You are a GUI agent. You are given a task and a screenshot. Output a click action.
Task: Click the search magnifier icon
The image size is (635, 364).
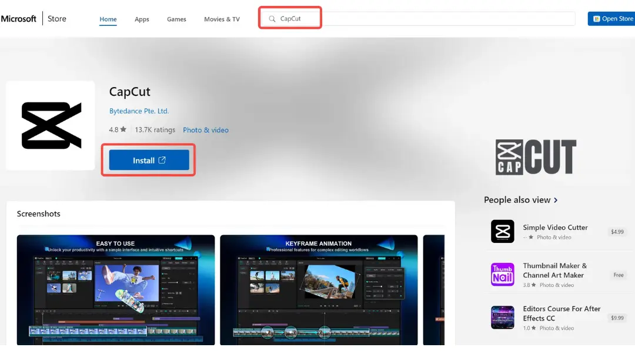271,18
